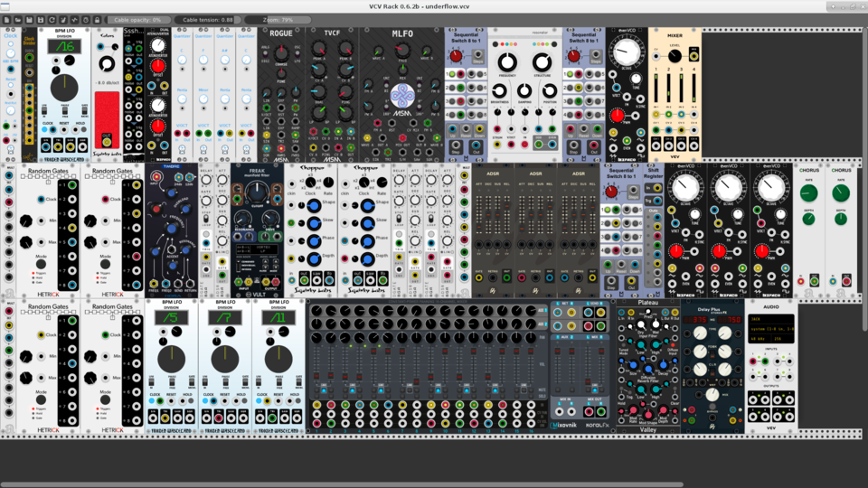
Task: Open device selector line on AUDIO module
Action: pyautogui.click(x=771, y=329)
